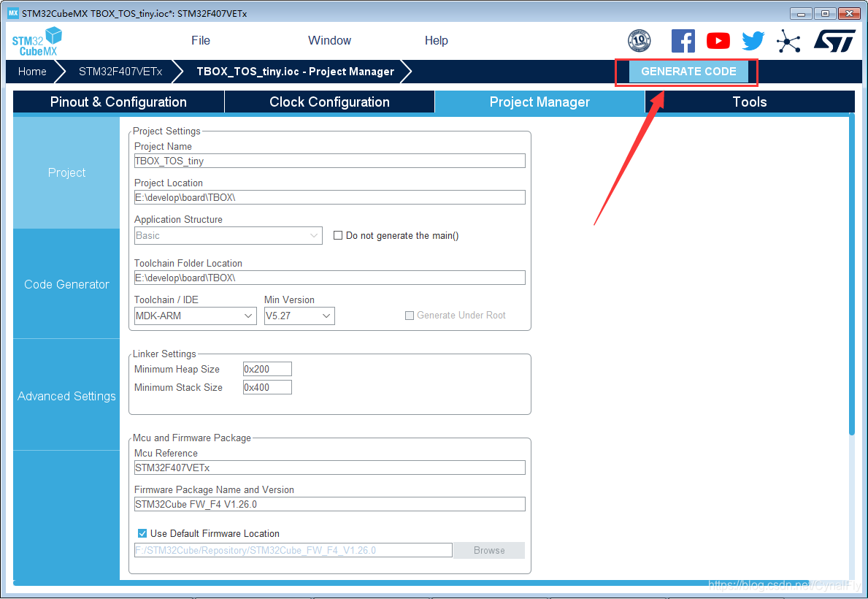Viewport: 868px width, 599px height.
Task: Open the YouTube icon link
Action: click(x=718, y=41)
